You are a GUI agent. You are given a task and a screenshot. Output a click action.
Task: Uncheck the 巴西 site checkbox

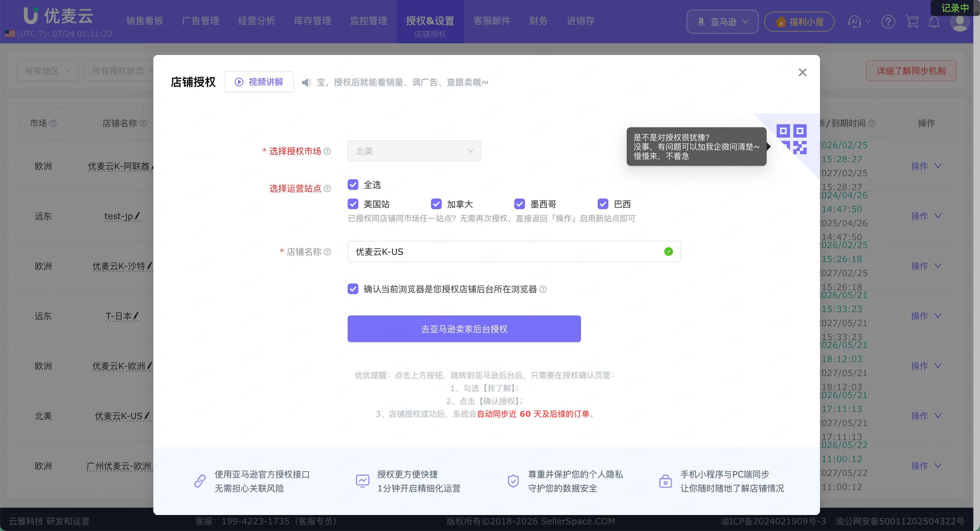coord(603,204)
